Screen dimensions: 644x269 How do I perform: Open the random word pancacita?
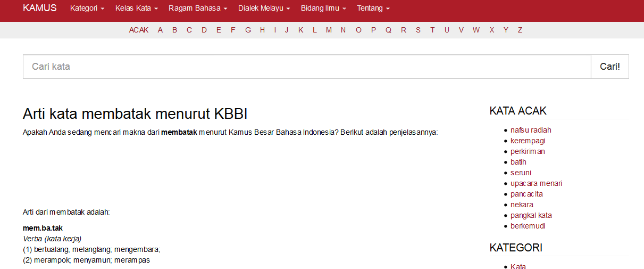pyautogui.click(x=526, y=194)
